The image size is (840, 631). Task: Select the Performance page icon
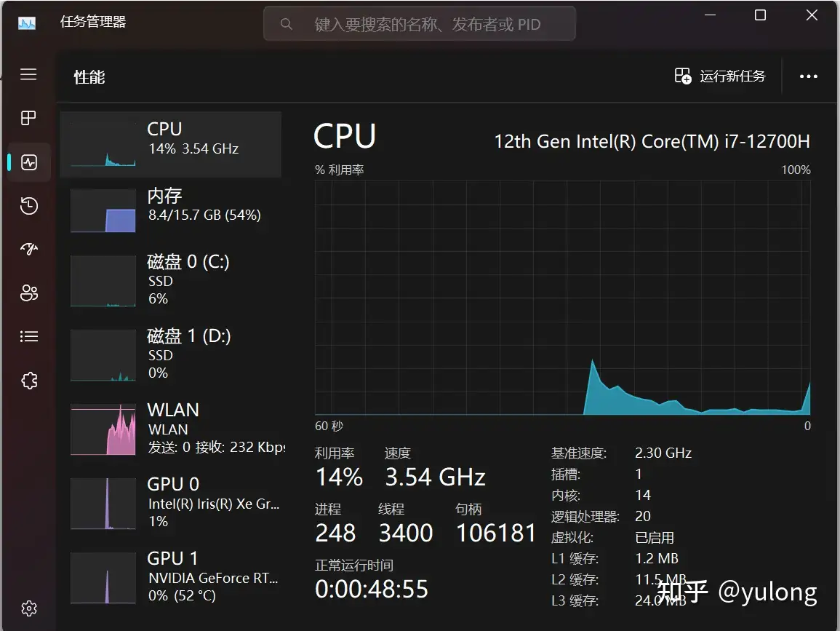point(29,162)
